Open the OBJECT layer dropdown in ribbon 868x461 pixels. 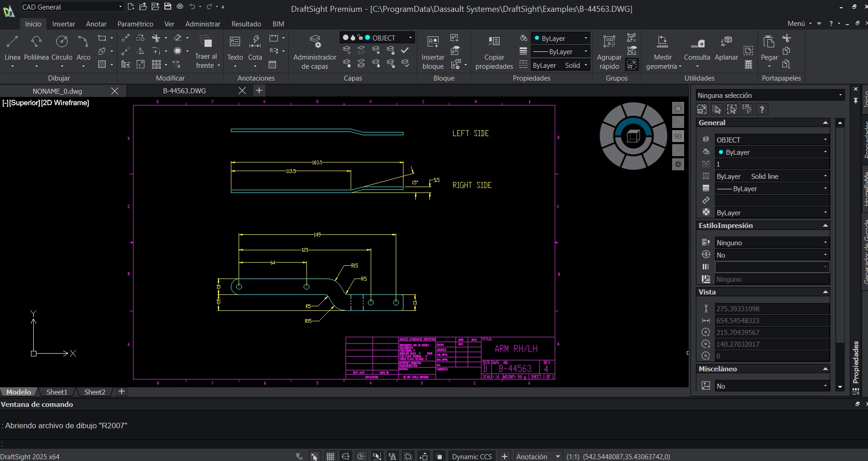410,38
